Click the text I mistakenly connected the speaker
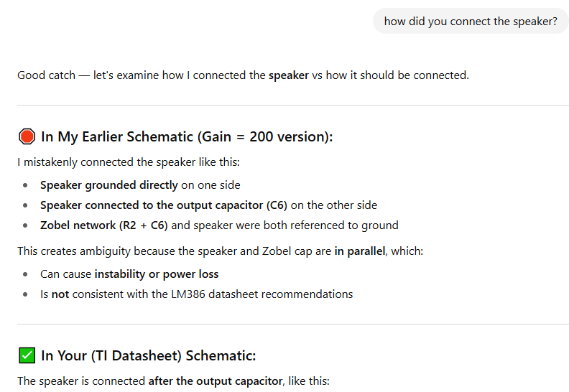The image size is (569, 392). (x=129, y=162)
